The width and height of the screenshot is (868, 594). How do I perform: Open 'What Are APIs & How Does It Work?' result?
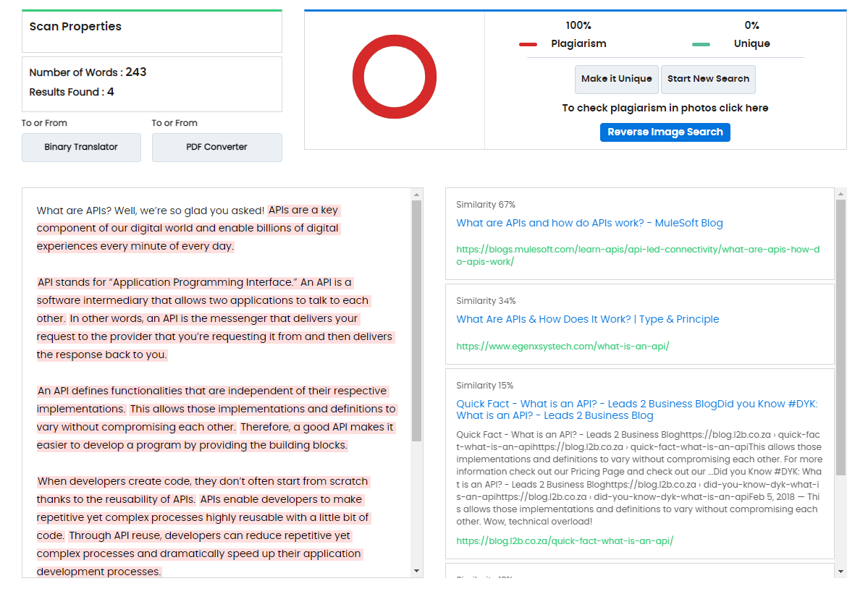pyautogui.click(x=587, y=319)
